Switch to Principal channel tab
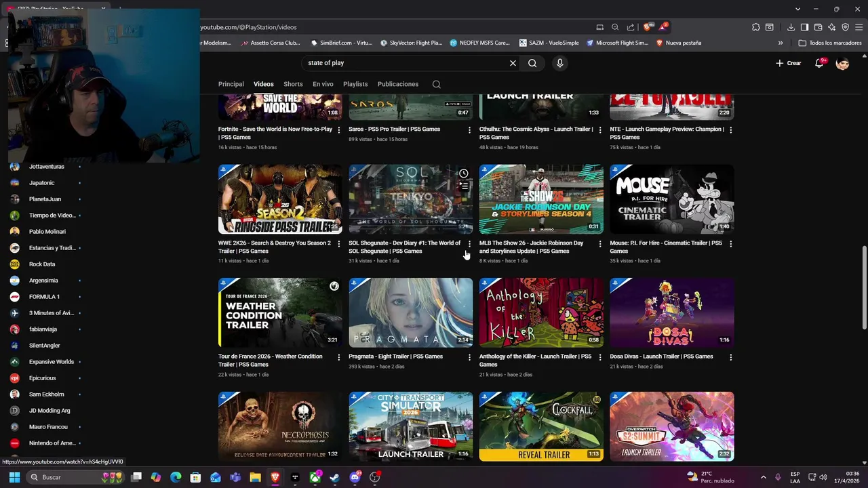 (x=231, y=84)
